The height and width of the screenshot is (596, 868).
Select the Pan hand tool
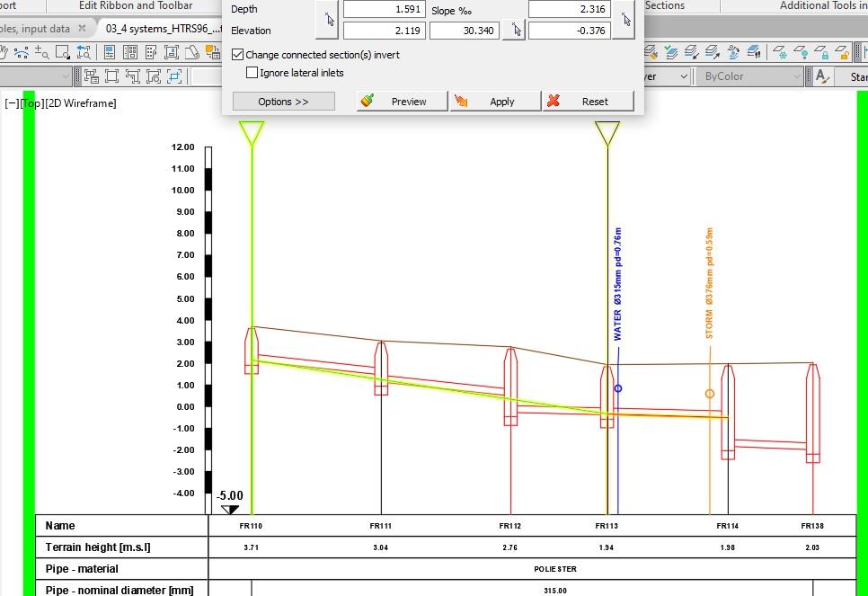click(4, 53)
